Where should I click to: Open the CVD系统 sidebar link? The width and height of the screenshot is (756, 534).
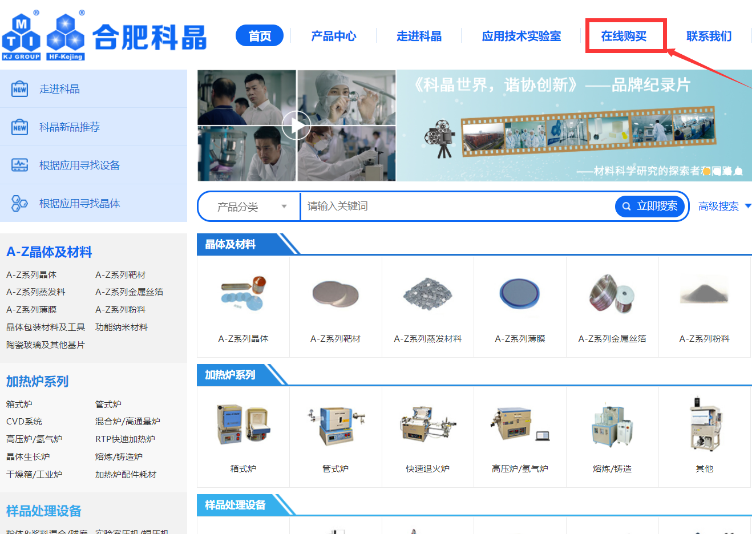tap(24, 422)
